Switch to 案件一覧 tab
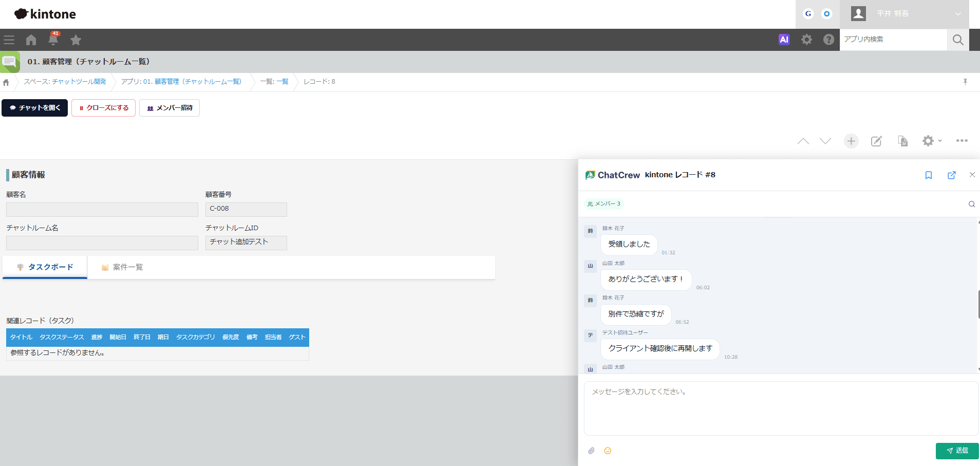Viewport: 980px width, 466px height. pyautogui.click(x=122, y=267)
